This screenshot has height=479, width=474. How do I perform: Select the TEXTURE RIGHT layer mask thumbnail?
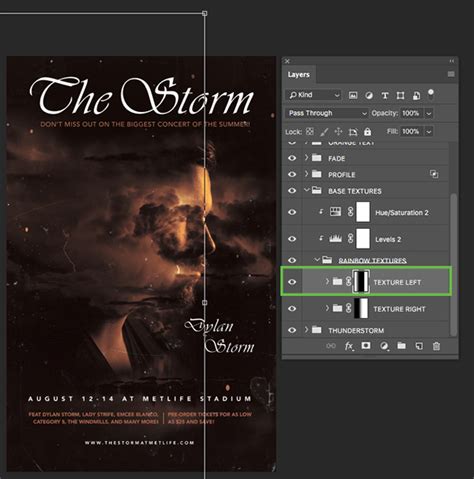[361, 308]
